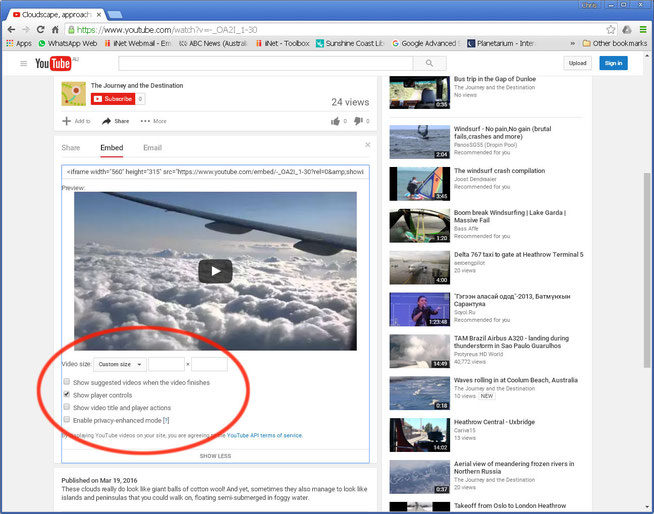Close the share panel with the X

coord(367,145)
